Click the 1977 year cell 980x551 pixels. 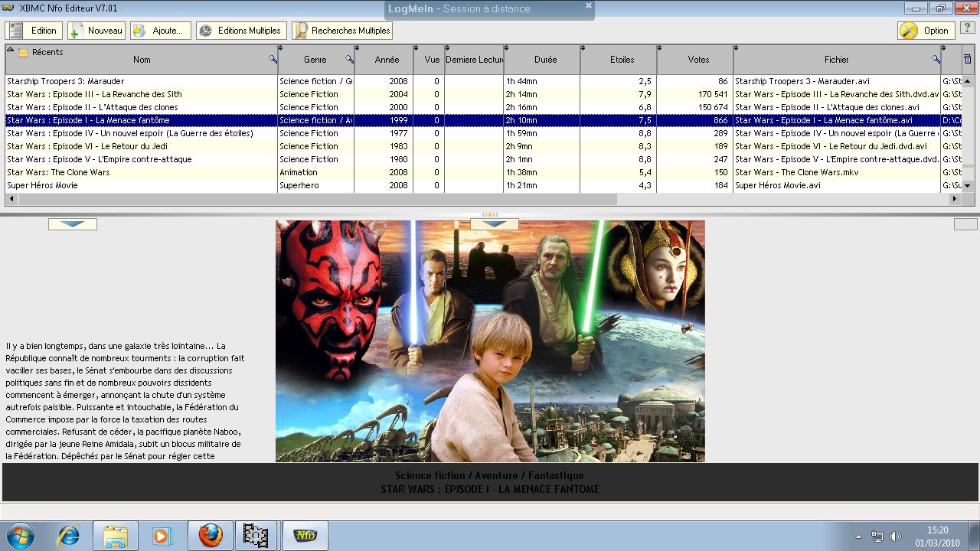[384, 133]
